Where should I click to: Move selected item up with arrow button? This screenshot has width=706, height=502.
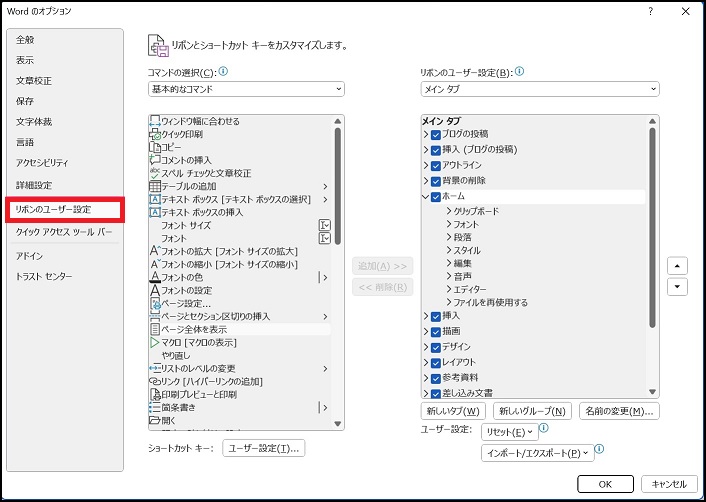coord(677,266)
